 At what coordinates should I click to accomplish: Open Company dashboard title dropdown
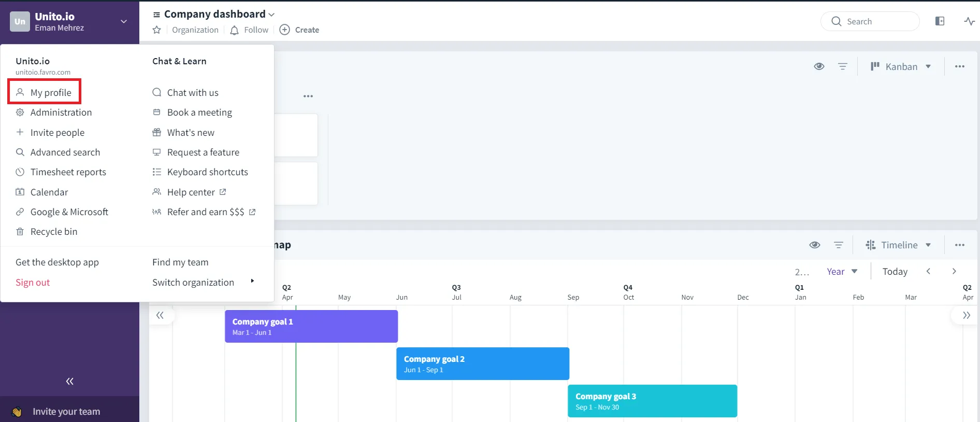271,15
